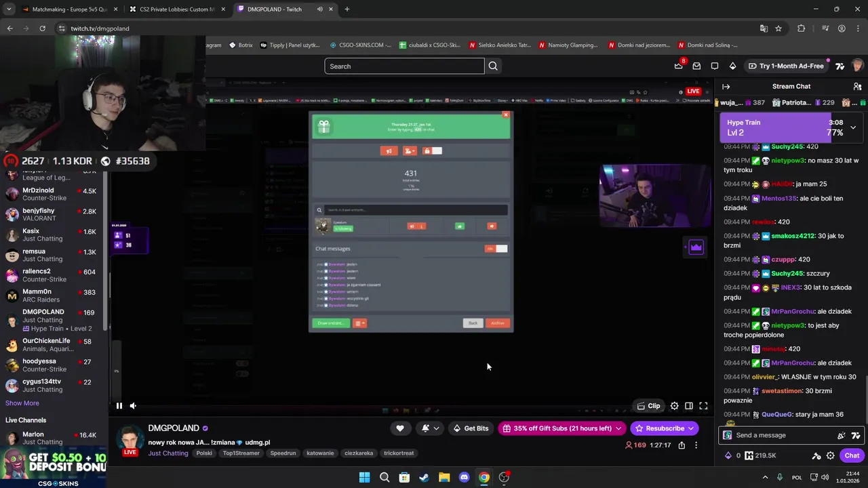Reload the page
868x488 pixels.
(42, 28)
